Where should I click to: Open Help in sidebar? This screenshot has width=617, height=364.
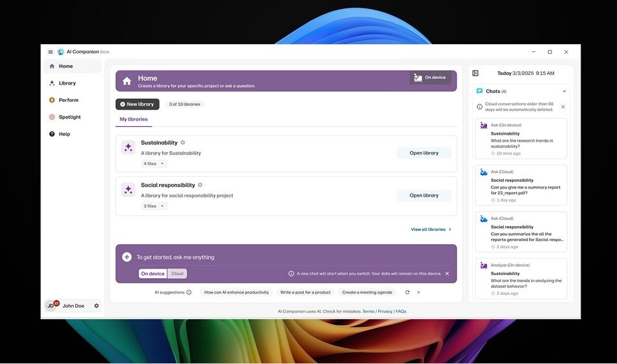pos(72,134)
